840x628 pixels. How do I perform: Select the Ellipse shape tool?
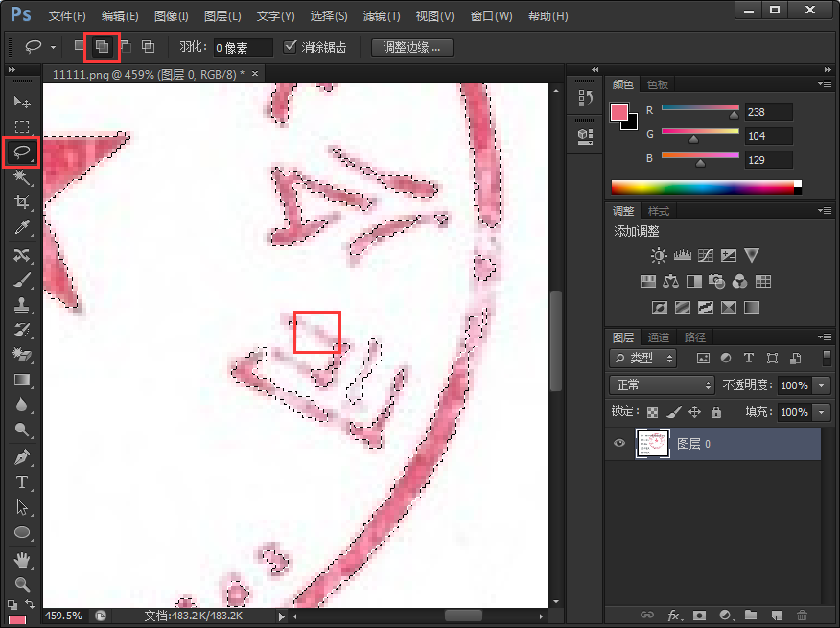pos(21,532)
